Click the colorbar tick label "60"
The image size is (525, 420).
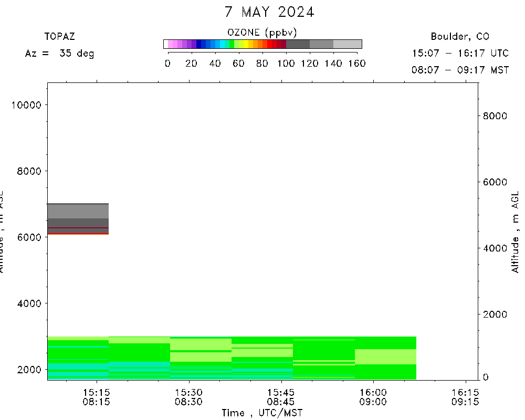pyautogui.click(x=238, y=64)
